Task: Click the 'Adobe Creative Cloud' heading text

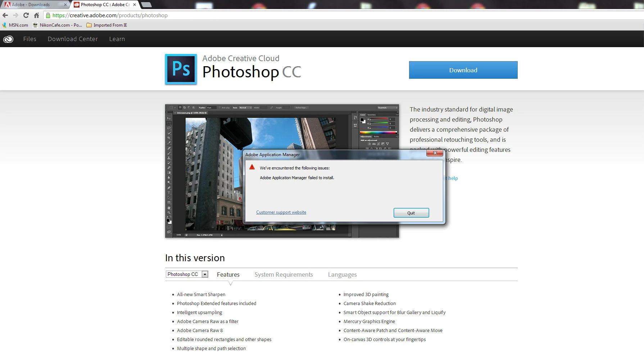Action: pyautogui.click(x=241, y=58)
